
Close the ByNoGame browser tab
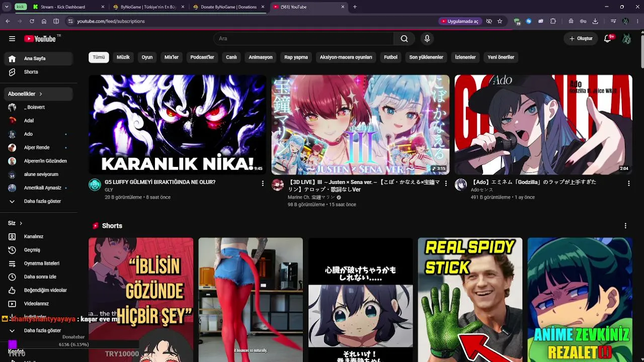click(183, 7)
